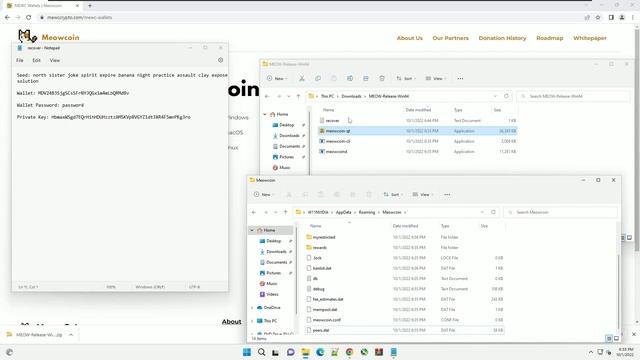Click Copy icon in MEOW-Release window

[318, 78]
